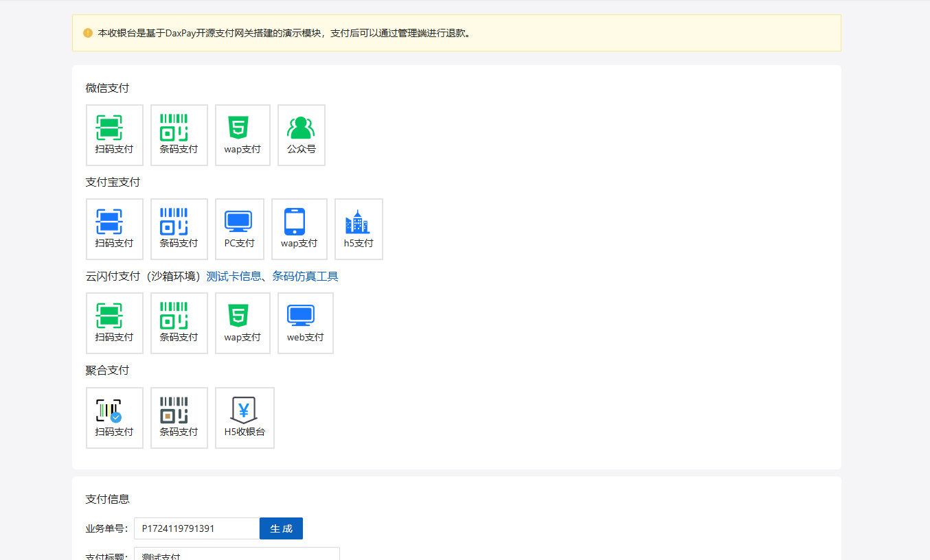Choose Alipay wap支付 phone icon
930x560 pixels.
click(x=299, y=229)
